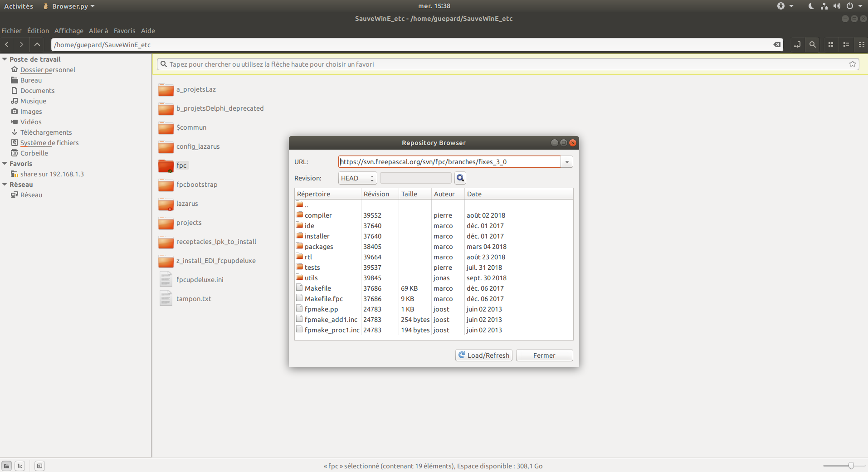Open the Favoris menu
Screen dimensions: 868x472
(125, 31)
